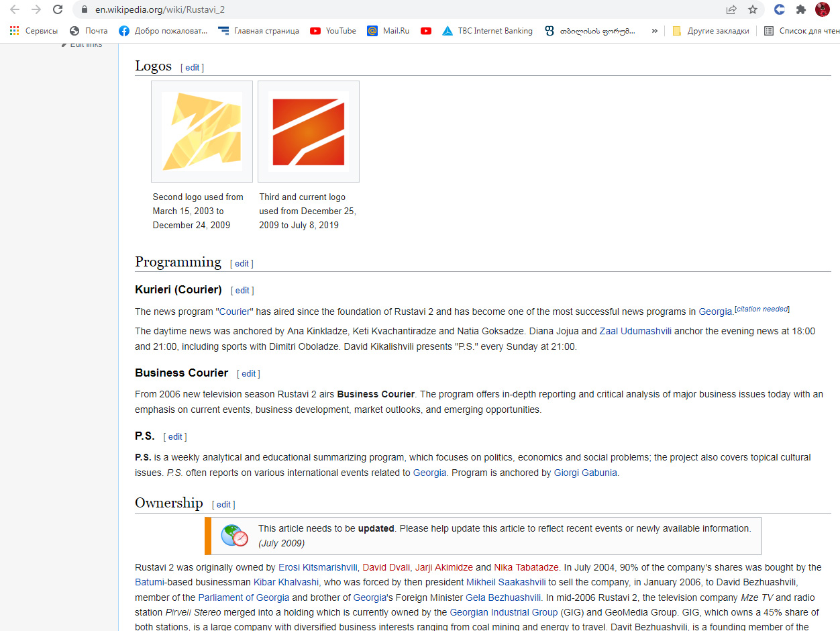Click the browser profile avatar
Viewport: 840px width, 631px height.
click(x=822, y=9)
